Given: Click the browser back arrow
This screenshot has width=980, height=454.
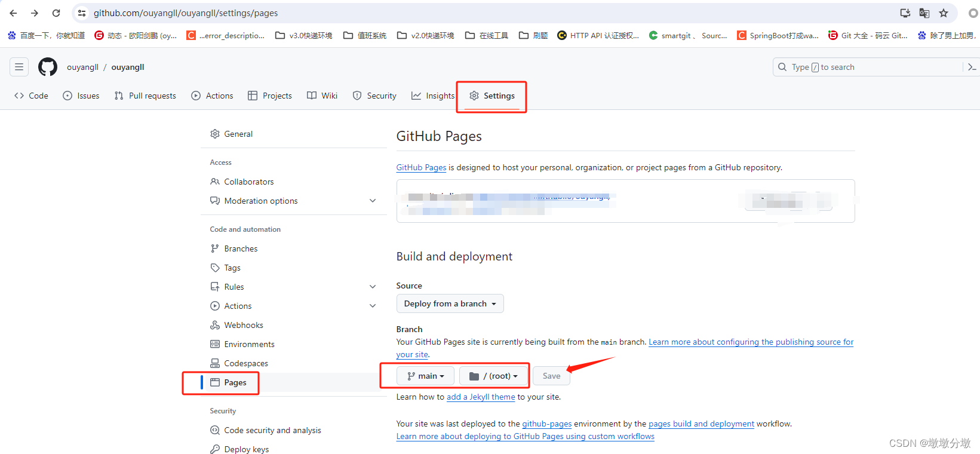Looking at the screenshot, I should pos(13,13).
